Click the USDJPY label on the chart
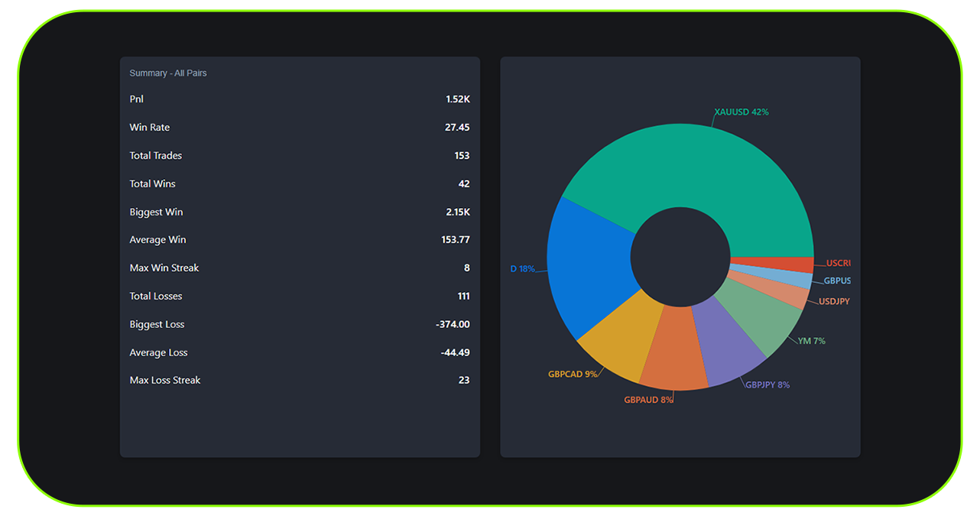Viewport: 980px width, 516px height. [x=833, y=301]
